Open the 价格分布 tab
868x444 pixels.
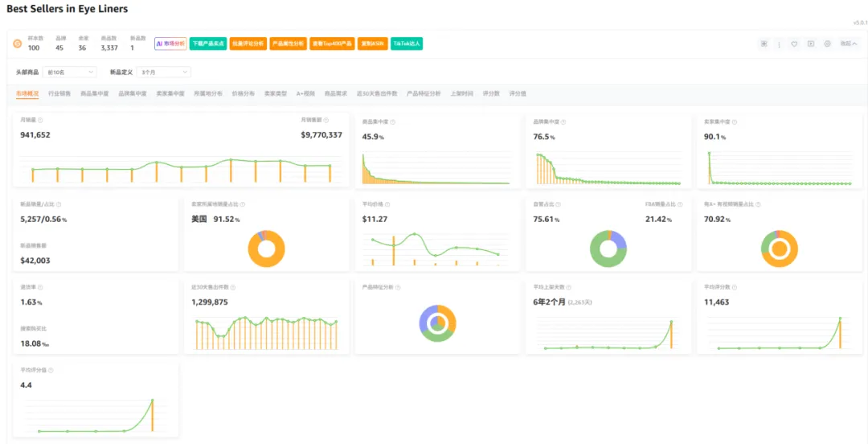click(243, 93)
